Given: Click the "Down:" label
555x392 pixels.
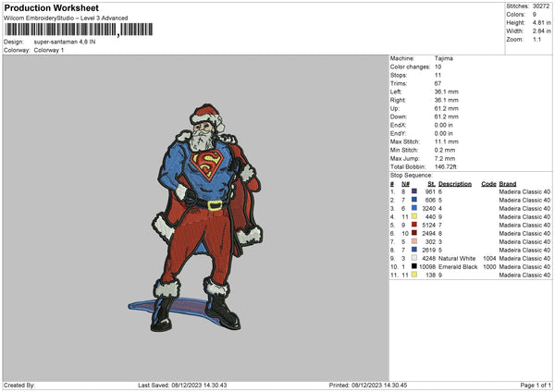Looking at the screenshot, I should click(399, 116).
